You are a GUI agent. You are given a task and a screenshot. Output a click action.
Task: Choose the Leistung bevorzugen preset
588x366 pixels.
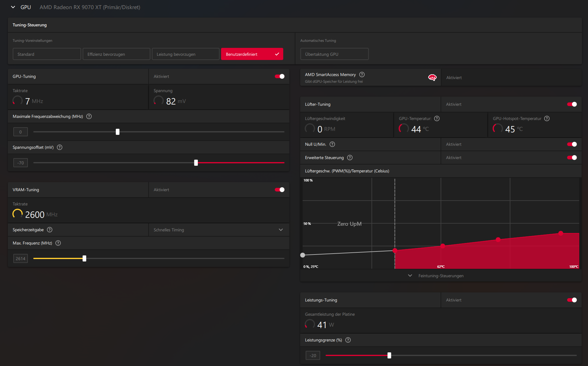click(x=185, y=54)
